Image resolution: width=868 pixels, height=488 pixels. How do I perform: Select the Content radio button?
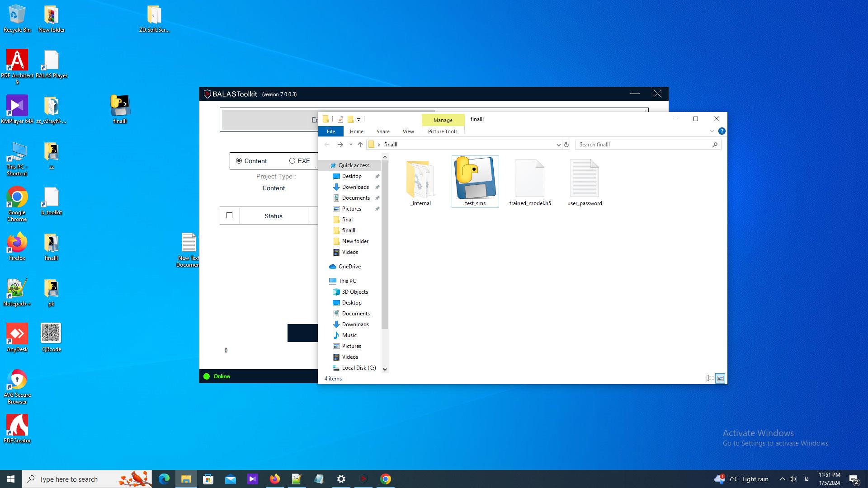[251, 161]
